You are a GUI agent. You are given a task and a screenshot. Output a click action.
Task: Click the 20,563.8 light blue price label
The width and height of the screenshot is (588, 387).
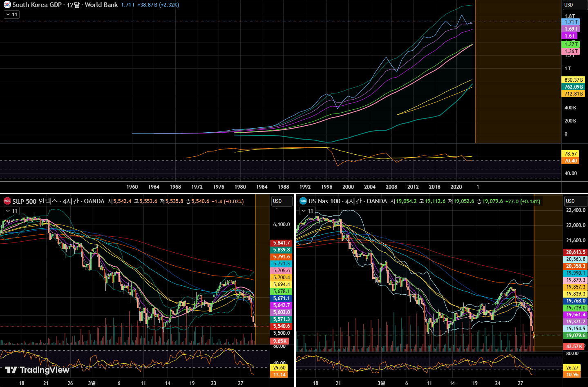click(575, 259)
